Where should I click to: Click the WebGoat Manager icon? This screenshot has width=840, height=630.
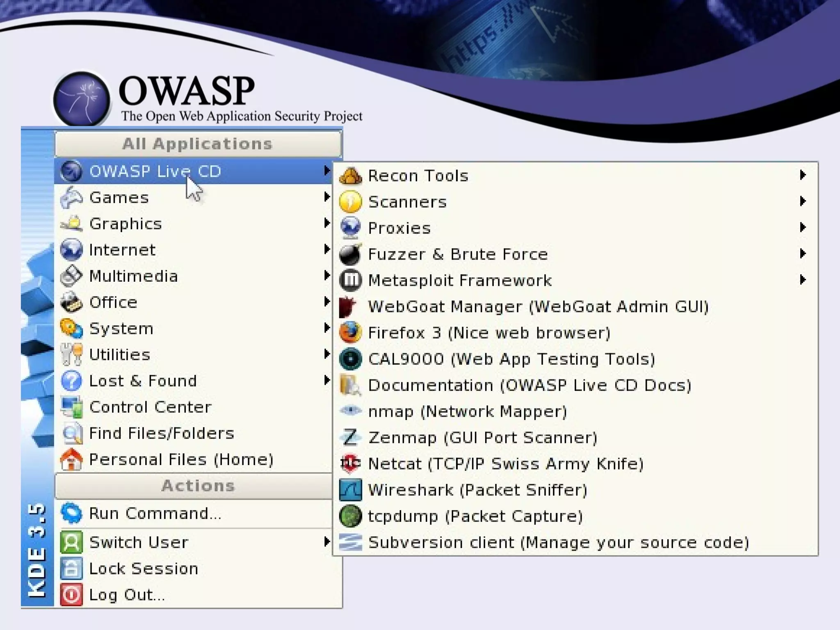(x=349, y=306)
